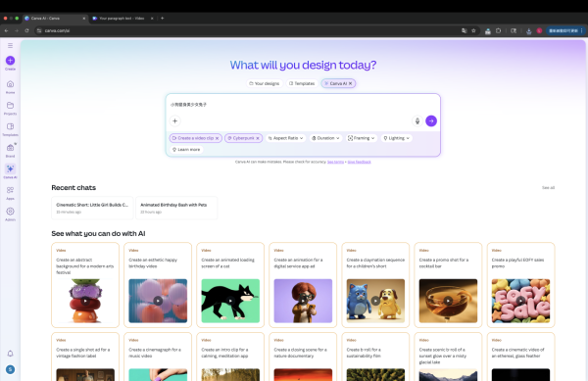Viewport: 588px width, 381px height.
Task: Open the Brand section in the sidebar
Action: click(10, 150)
